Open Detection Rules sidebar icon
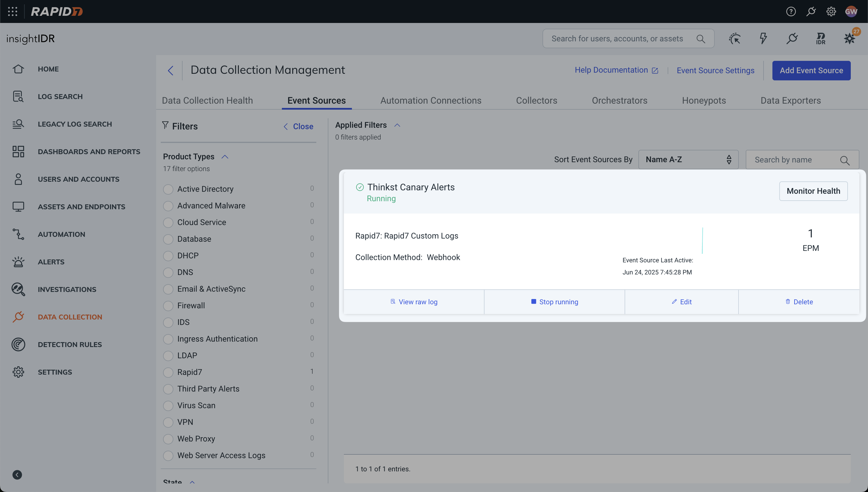 coord(18,344)
